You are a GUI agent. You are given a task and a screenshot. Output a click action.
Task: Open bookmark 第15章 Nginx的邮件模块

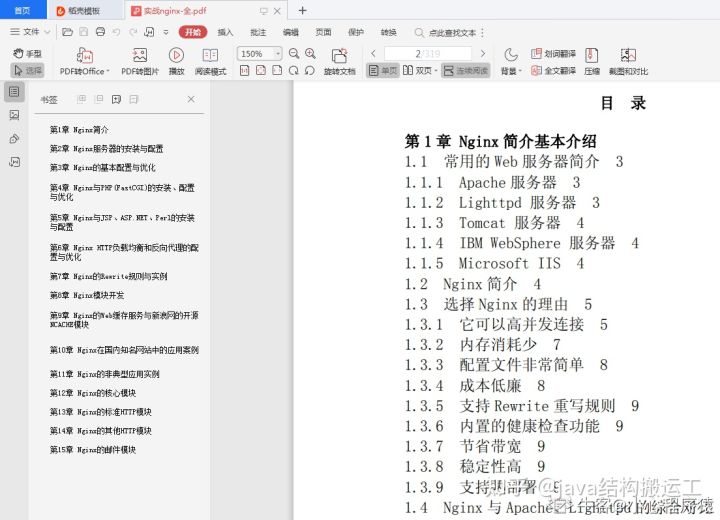93,450
